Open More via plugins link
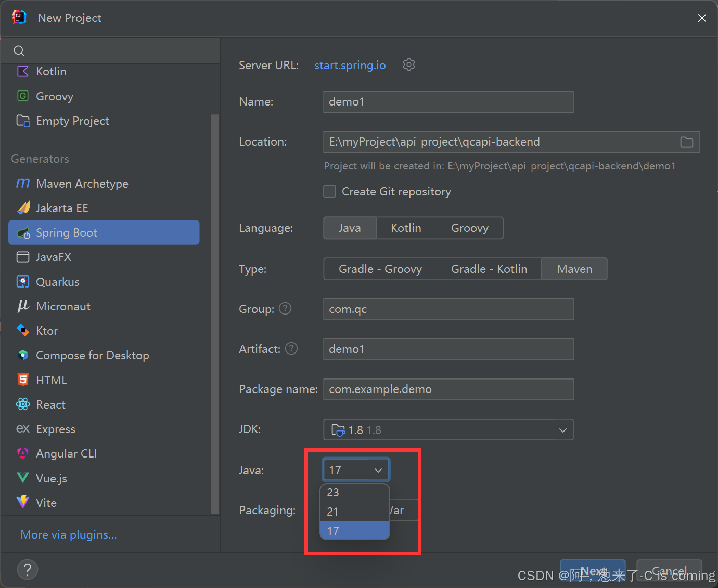 pyautogui.click(x=69, y=534)
